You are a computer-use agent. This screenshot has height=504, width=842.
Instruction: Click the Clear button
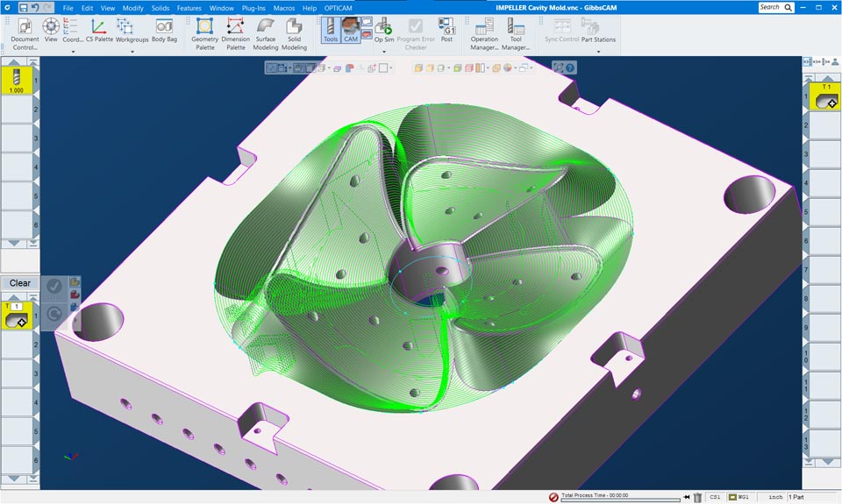pyautogui.click(x=20, y=283)
